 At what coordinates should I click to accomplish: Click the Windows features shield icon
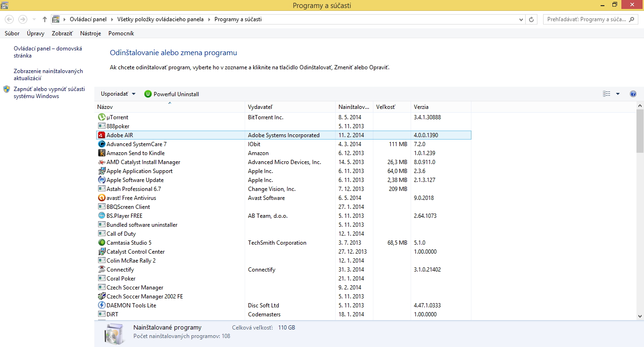click(7, 89)
